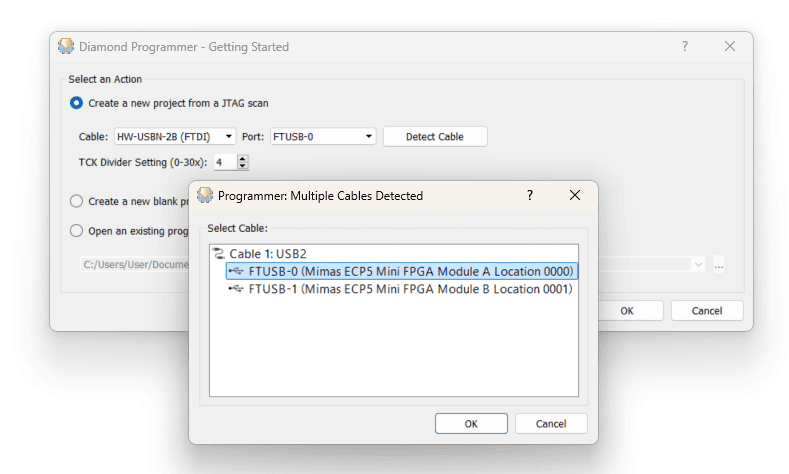
Task: Increase the TCK Divider Setting value
Action: click(x=243, y=157)
